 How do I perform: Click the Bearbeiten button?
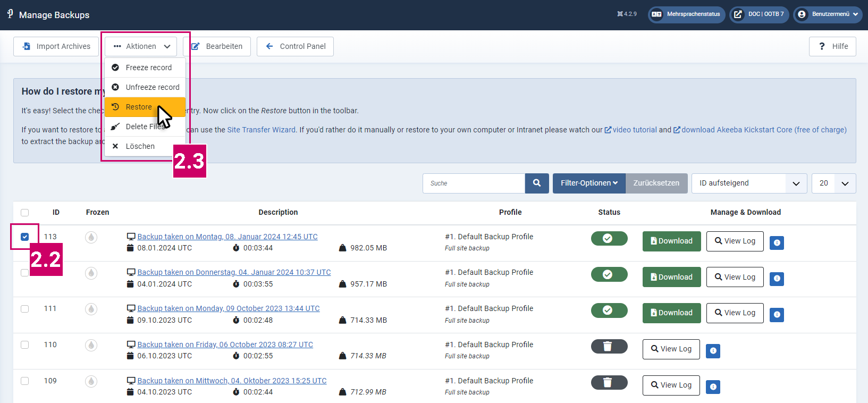(x=218, y=46)
